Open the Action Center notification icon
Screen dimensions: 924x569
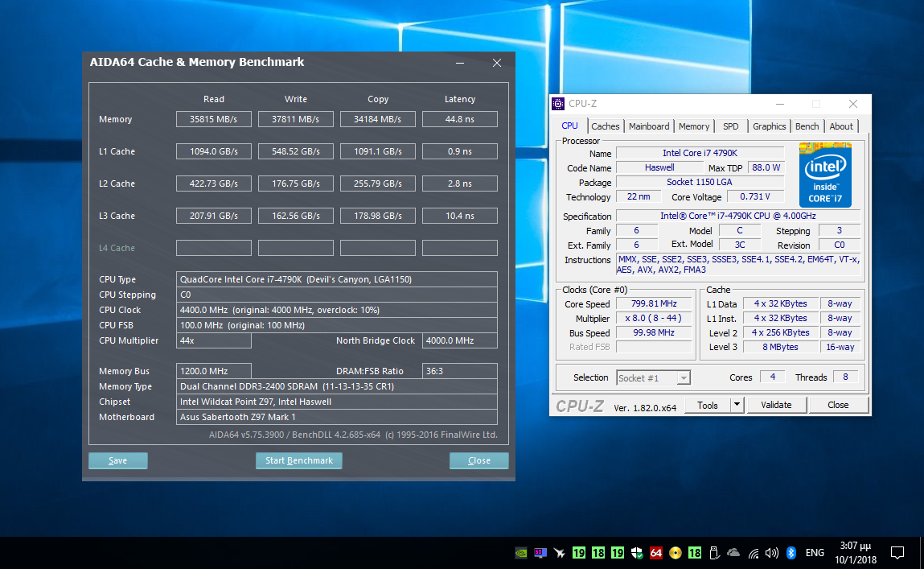pos(897,552)
